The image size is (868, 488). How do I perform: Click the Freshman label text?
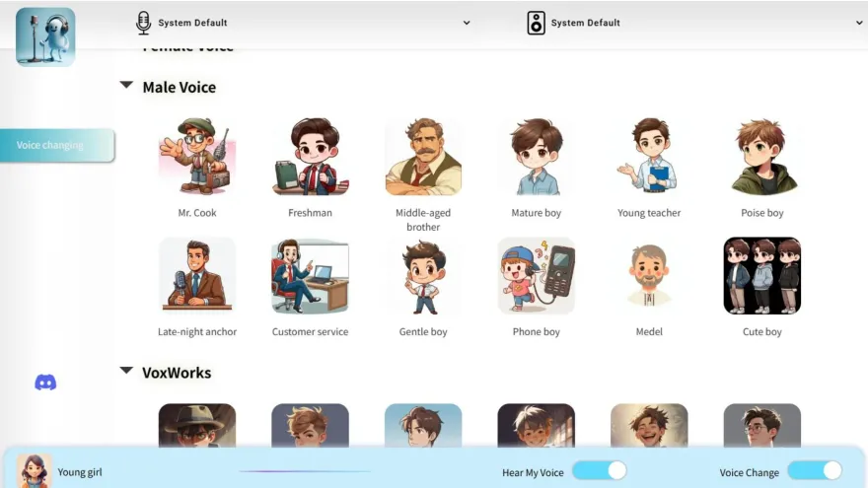pos(310,213)
